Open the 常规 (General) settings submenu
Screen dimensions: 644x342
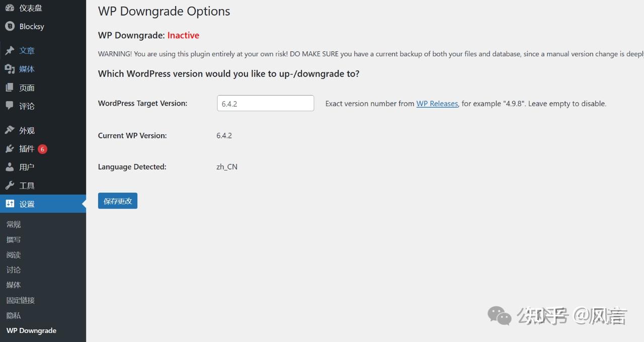pyautogui.click(x=14, y=224)
